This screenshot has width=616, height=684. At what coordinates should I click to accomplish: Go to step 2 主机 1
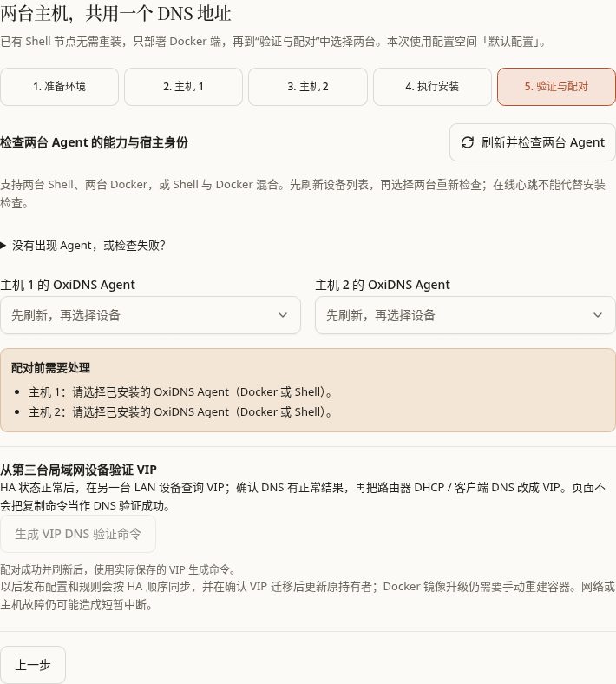(x=184, y=87)
